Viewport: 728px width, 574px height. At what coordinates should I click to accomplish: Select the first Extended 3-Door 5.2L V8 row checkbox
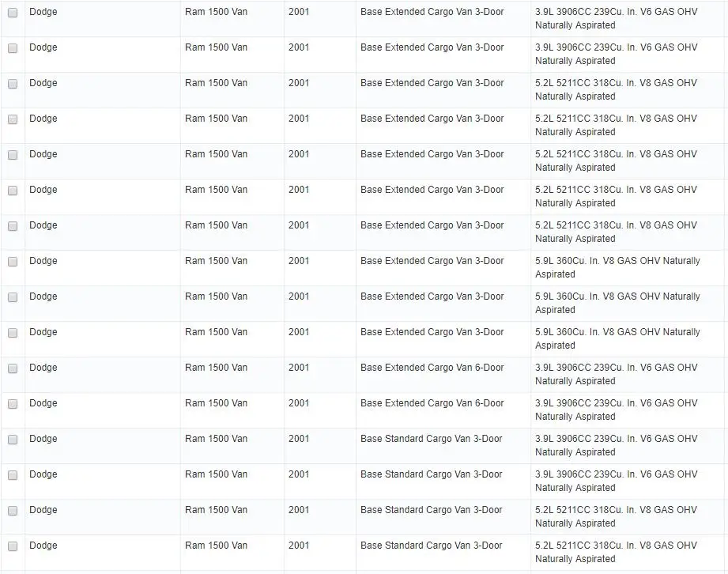point(13,84)
